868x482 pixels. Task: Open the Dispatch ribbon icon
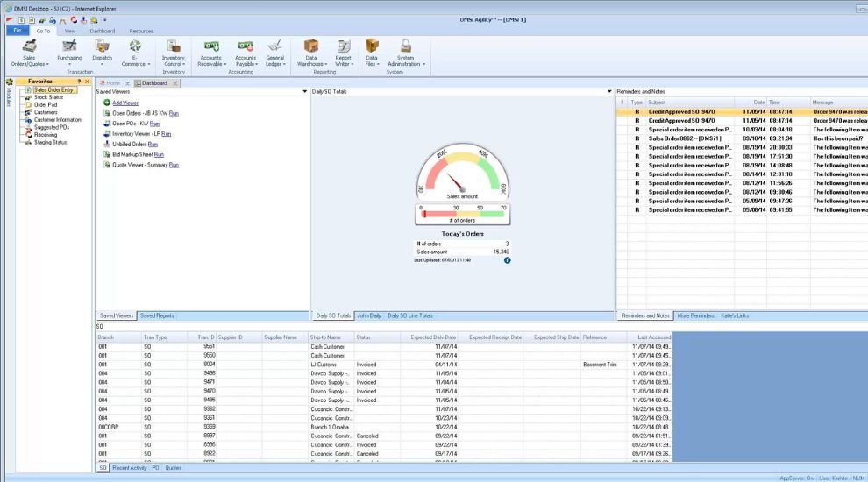pyautogui.click(x=102, y=51)
